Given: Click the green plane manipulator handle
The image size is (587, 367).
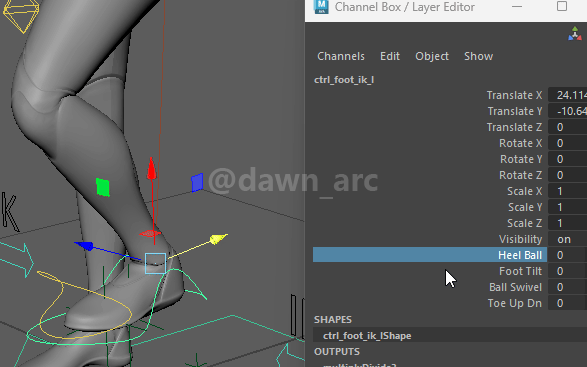Looking at the screenshot, I should pyautogui.click(x=103, y=187).
